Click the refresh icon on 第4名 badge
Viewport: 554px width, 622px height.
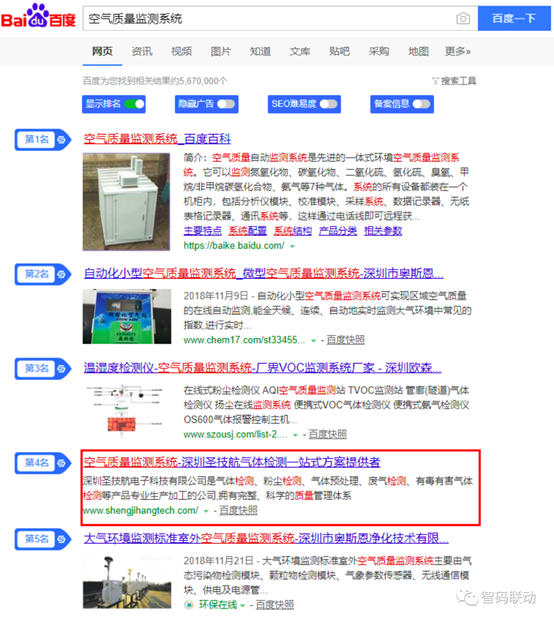point(61,463)
